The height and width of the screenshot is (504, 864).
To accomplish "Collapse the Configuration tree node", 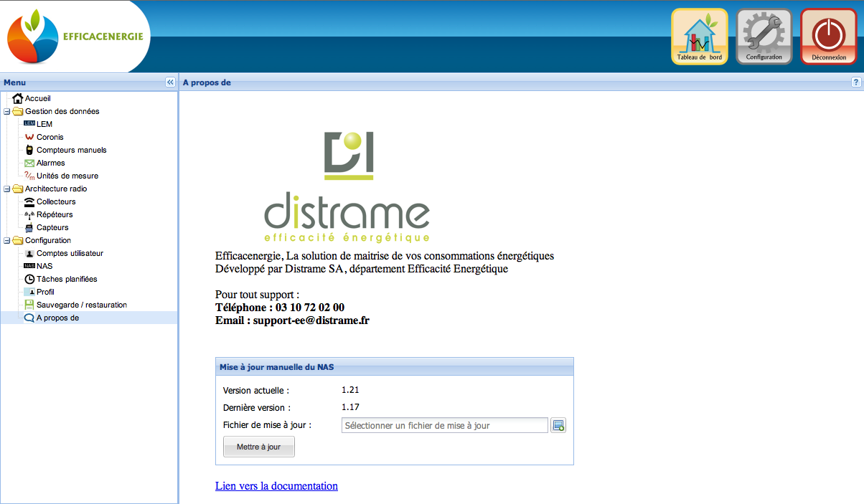I will pos(6,240).
